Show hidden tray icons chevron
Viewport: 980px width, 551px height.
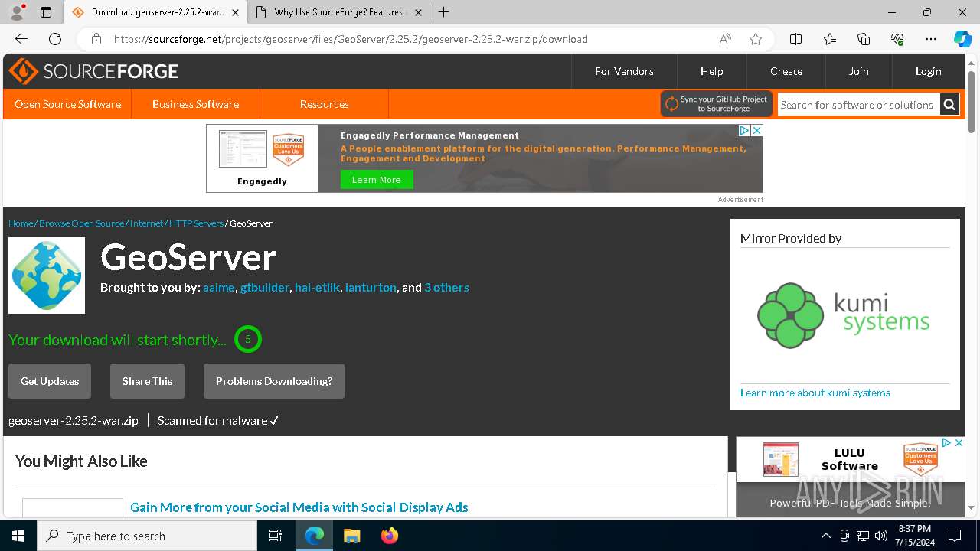825,536
